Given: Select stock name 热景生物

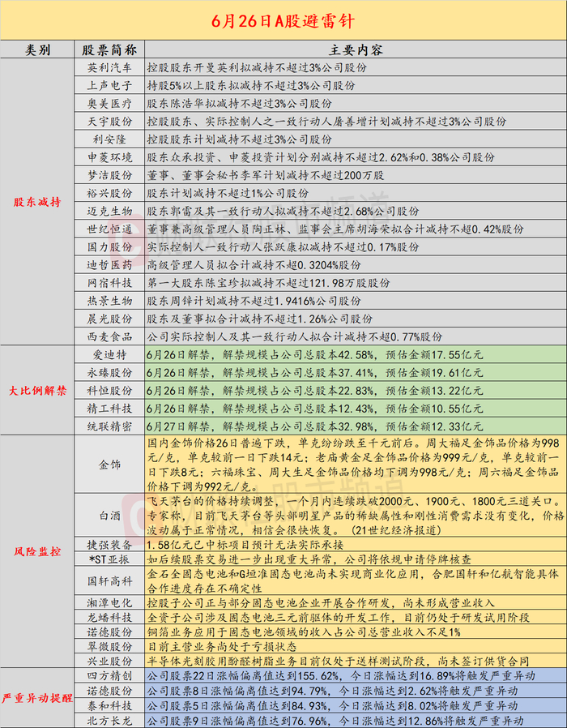Looking at the screenshot, I should 109,301.
